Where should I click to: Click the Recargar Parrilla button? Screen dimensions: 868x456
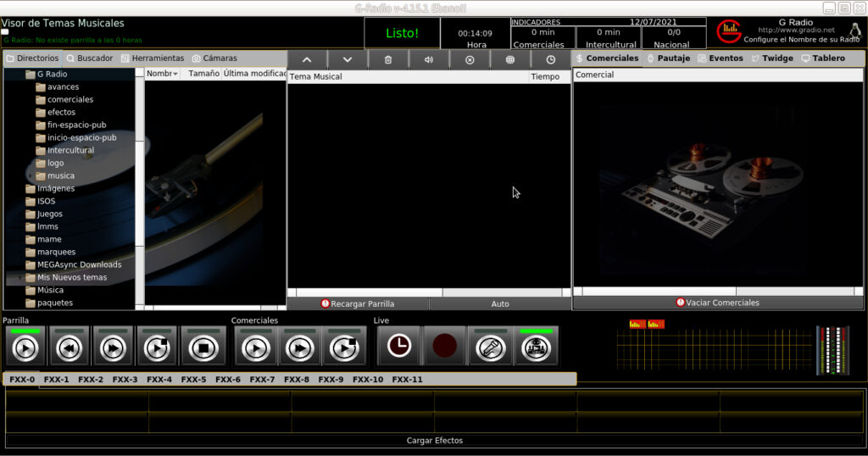tap(358, 303)
